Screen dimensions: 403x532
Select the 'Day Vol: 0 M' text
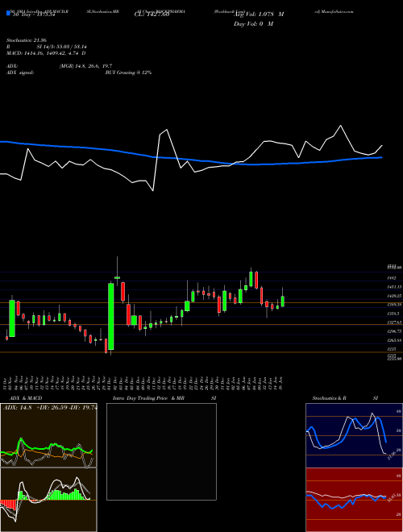[x=254, y=24]
